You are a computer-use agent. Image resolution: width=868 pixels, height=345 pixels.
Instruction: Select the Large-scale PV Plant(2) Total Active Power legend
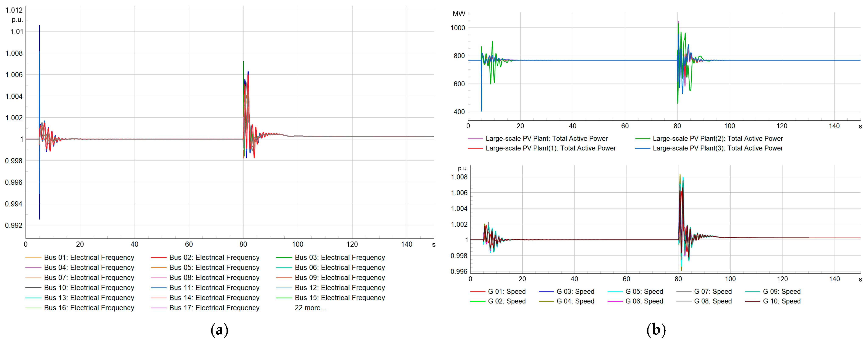tap(718, 138)
